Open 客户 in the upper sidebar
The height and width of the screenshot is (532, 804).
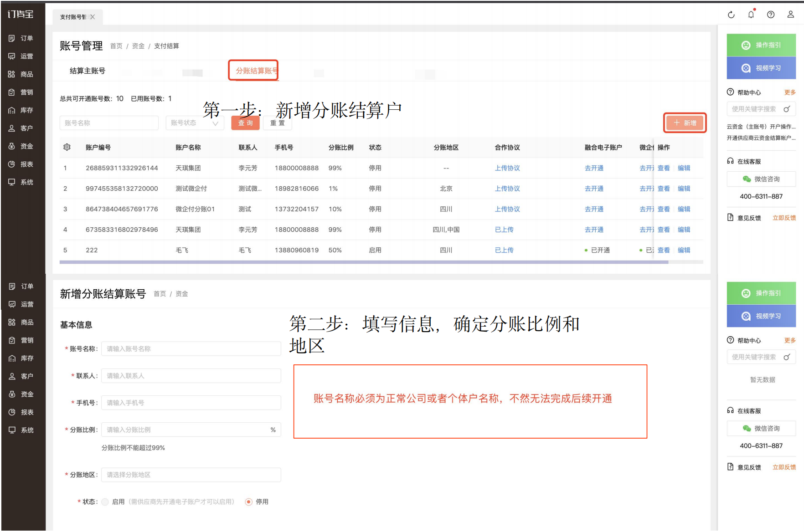tap(21, 128)
